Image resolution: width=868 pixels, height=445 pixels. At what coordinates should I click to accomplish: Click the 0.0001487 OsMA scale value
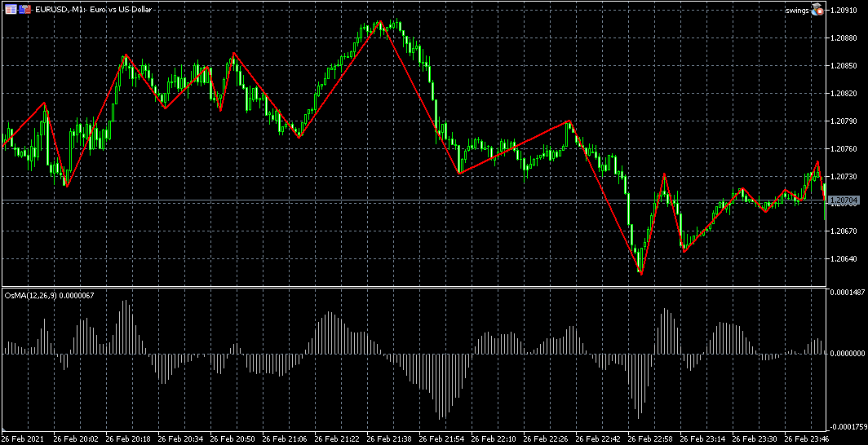(x=847, y=292)
